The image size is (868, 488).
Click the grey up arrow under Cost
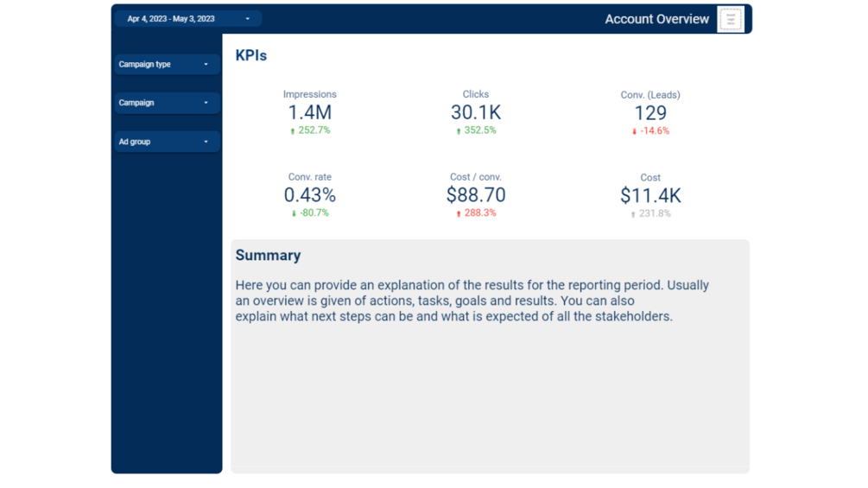633,214
